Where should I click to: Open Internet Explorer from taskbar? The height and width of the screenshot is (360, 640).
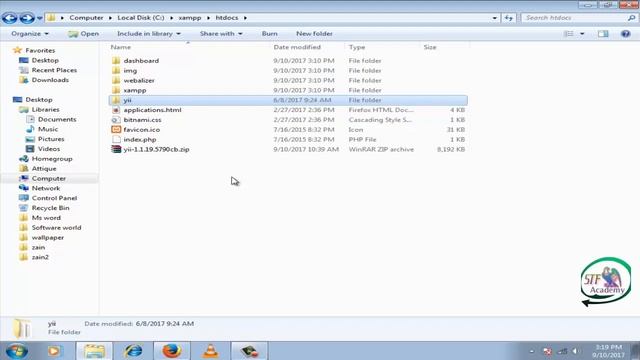133,351
